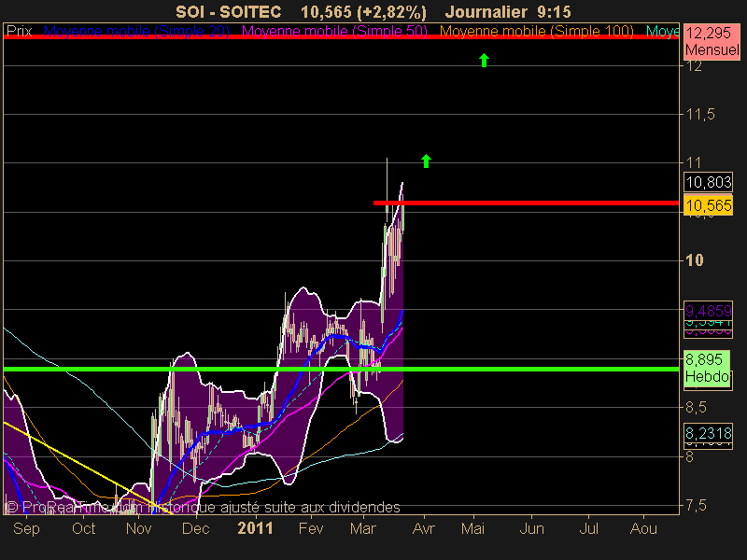747x560 pixels.
Task: Click the green up arrow near the 12 level
Action: coord(484,60)
